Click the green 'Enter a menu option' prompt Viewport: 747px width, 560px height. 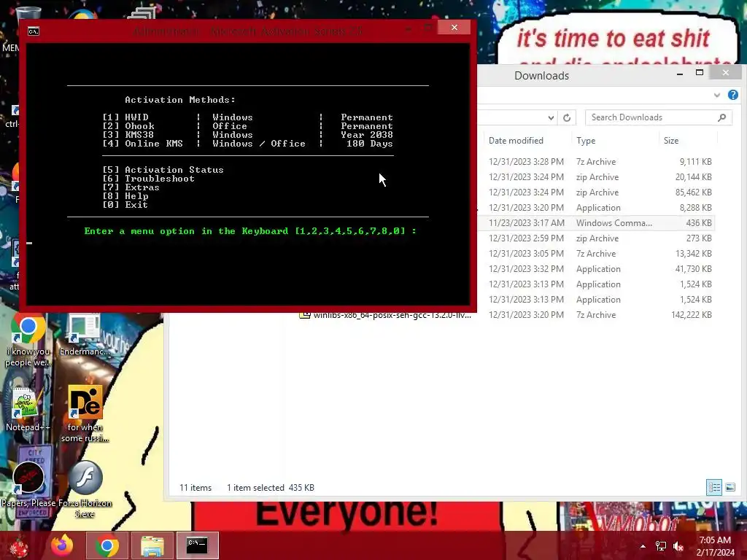pos(250,231)
